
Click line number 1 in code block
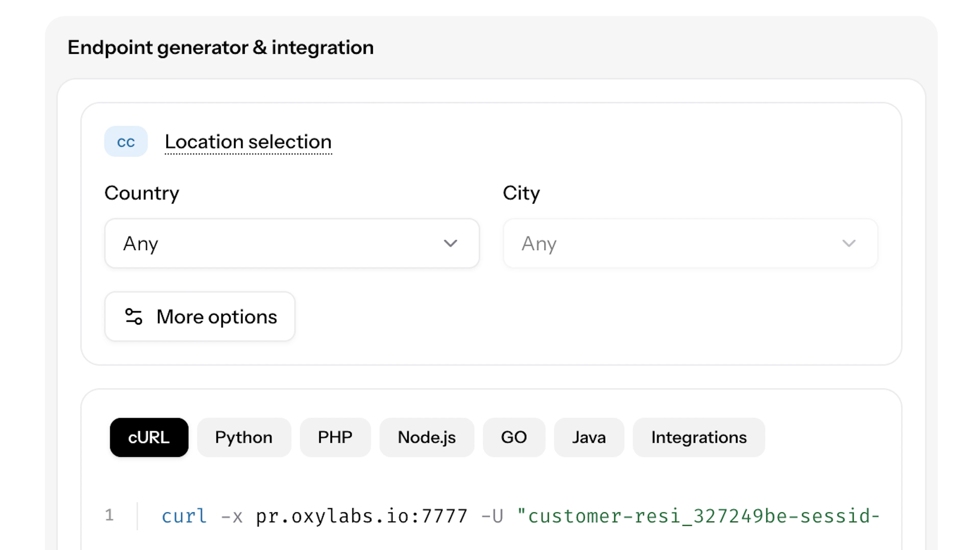pos(109,515)
